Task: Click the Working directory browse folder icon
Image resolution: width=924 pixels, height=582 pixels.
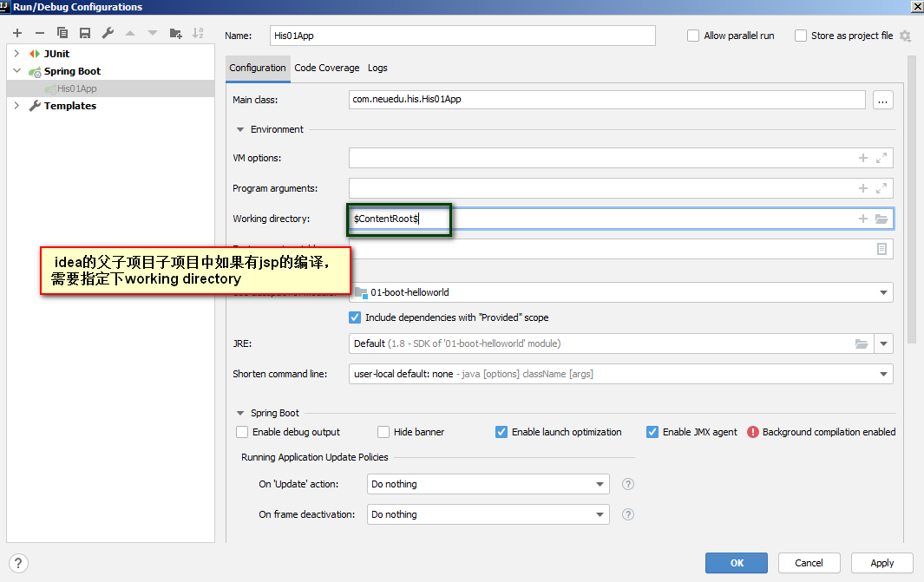Action: point(881,219)
